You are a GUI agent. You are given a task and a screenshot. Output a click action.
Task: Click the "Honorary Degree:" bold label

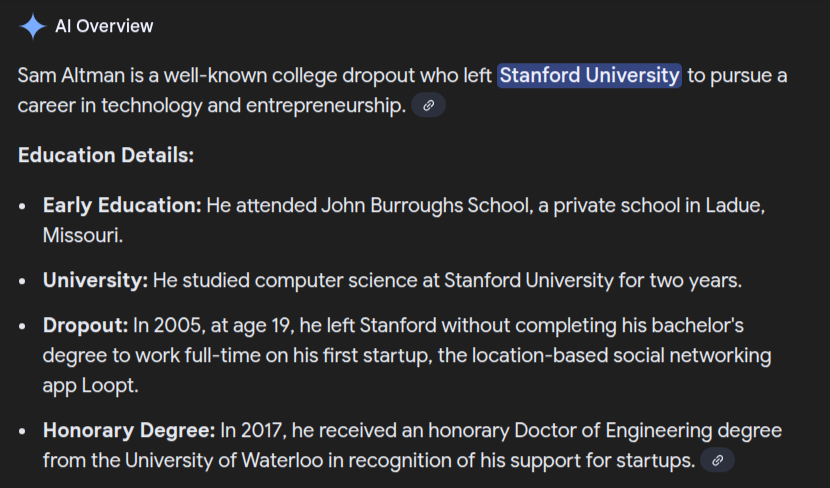pos(129,431)
